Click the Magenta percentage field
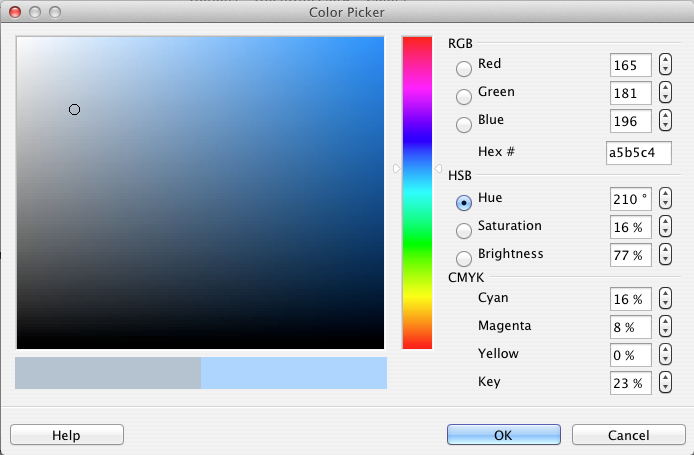Viewport: 694px width, 455px height. (631, 327)
